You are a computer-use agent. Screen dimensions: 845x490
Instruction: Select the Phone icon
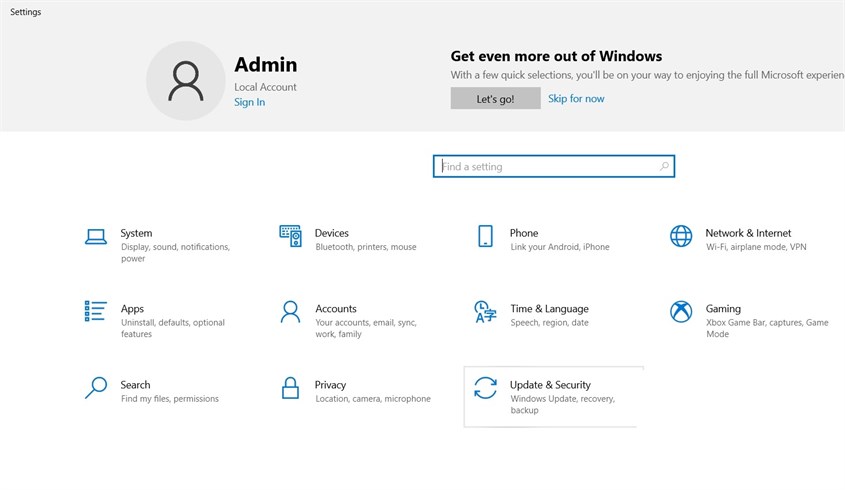pos(485,236)
